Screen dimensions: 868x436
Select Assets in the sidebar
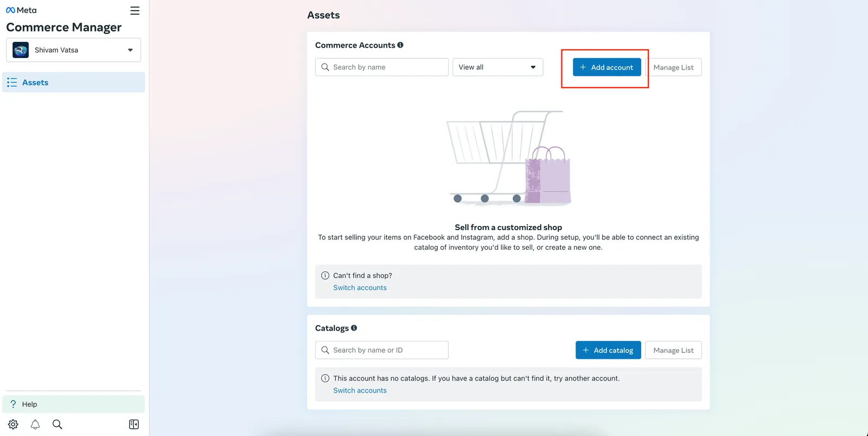coord(73,83)
